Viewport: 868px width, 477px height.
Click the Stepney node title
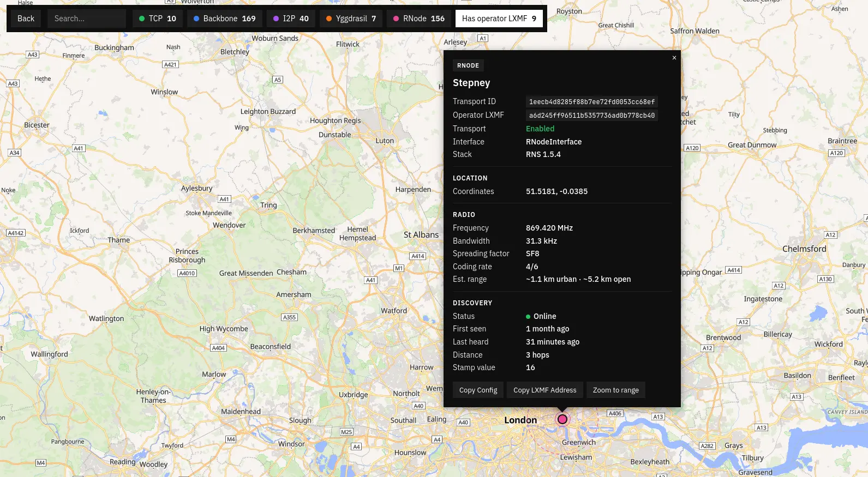click(471, 83)
